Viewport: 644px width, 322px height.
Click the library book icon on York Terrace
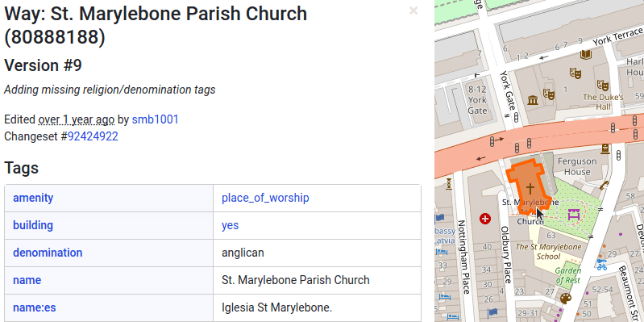[x=586, y=54]
